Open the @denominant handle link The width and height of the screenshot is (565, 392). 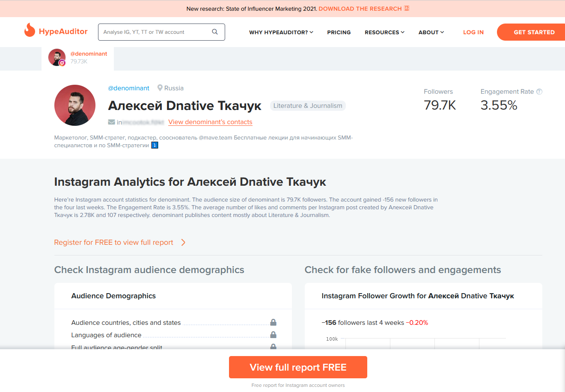pyautogui.click(x=128, y=88)
